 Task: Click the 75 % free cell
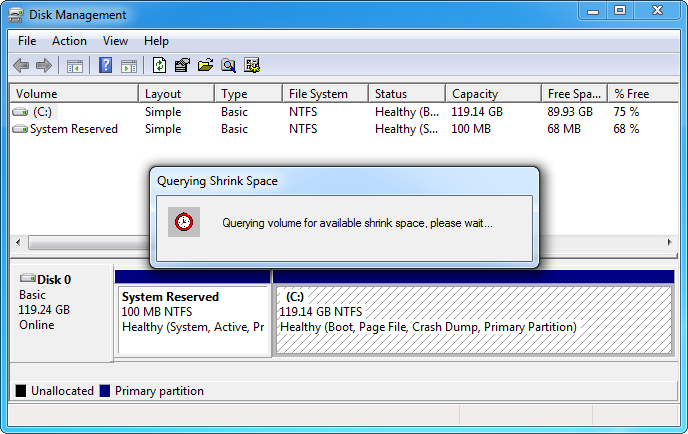point(626,112)
